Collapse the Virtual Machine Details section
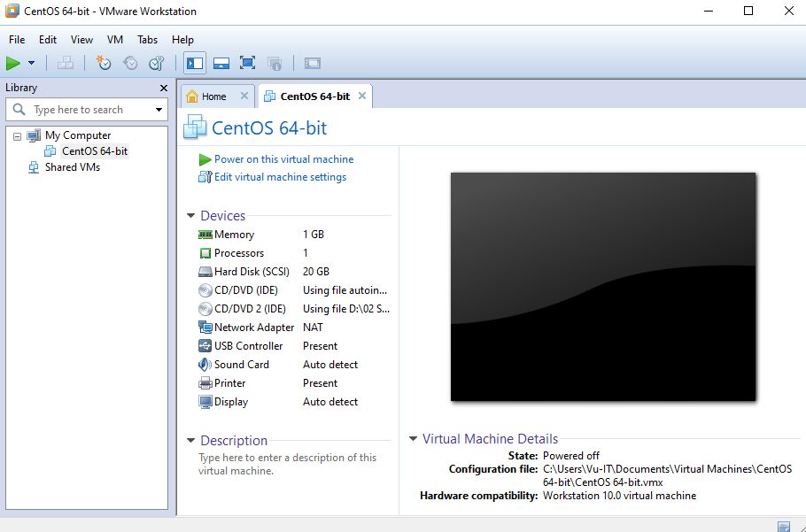This screenshot has width=806, height=532. click(410, 439)
